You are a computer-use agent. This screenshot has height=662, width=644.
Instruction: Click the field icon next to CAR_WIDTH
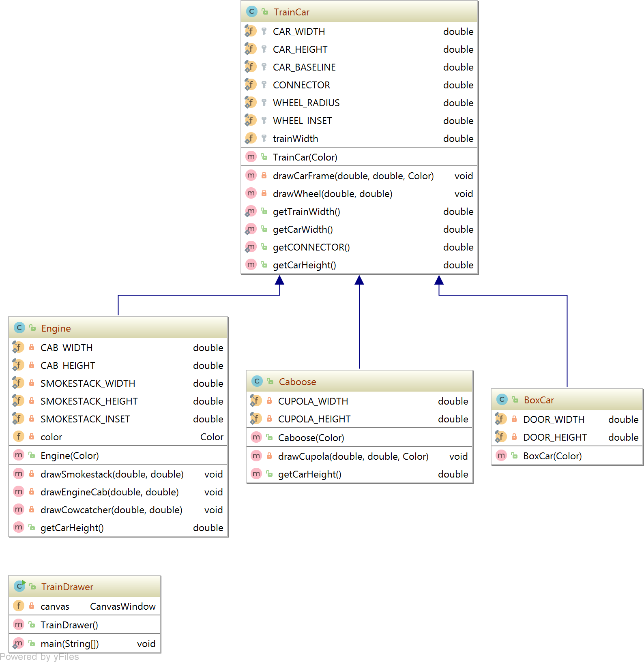251,31
